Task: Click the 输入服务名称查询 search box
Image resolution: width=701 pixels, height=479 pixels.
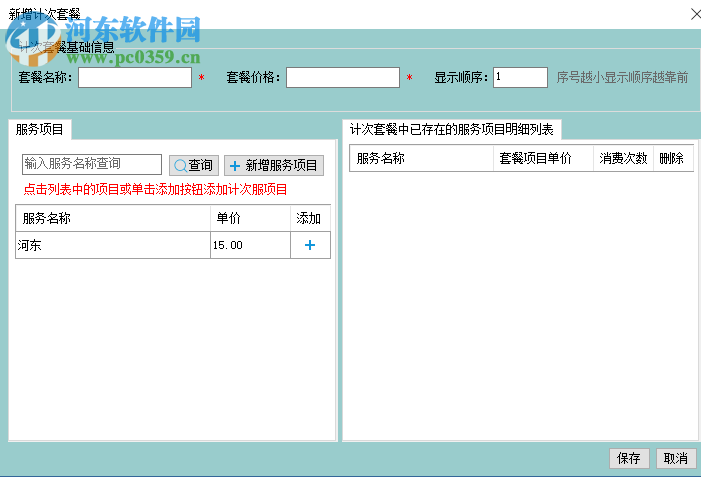Action: point(92,164)
